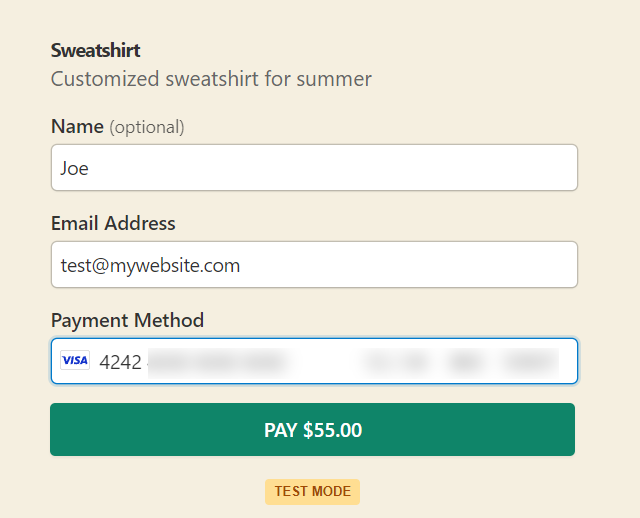The image size is (640, 518).
Task: Click the Visa card brand icon
Action: pos(75,361)
